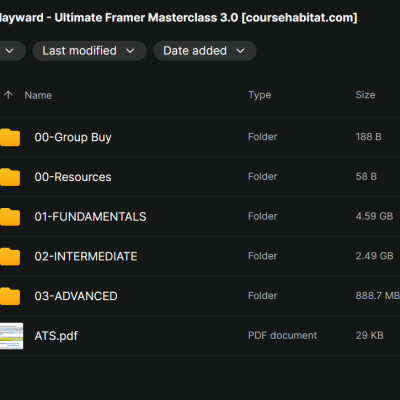This screenshot has width=400, height=400.
Task: Open the 03-ADVANCED folder icon
Action: (x=10, y=296)
